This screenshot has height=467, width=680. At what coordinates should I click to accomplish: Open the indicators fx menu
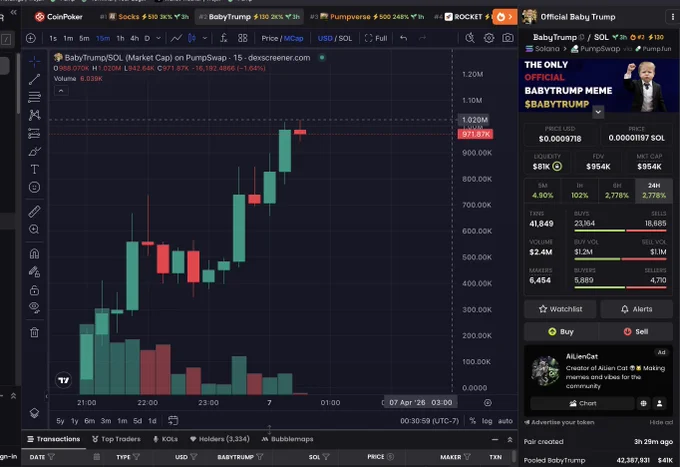[x=223, y=38]
